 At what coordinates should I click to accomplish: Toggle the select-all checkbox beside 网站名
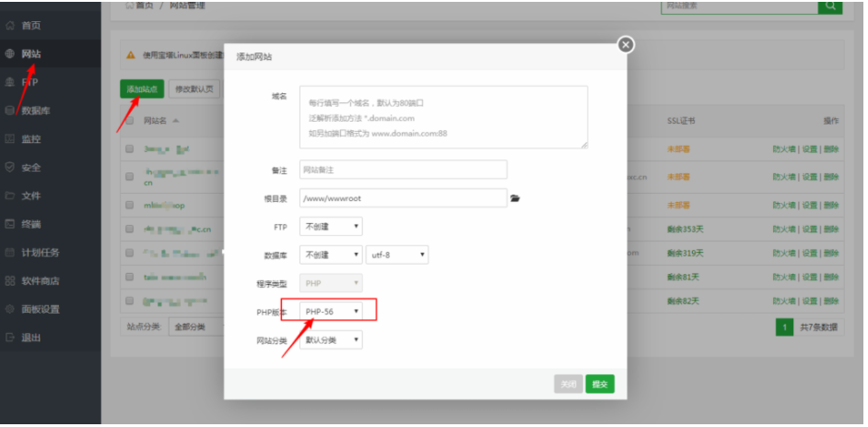pos(130,121)
